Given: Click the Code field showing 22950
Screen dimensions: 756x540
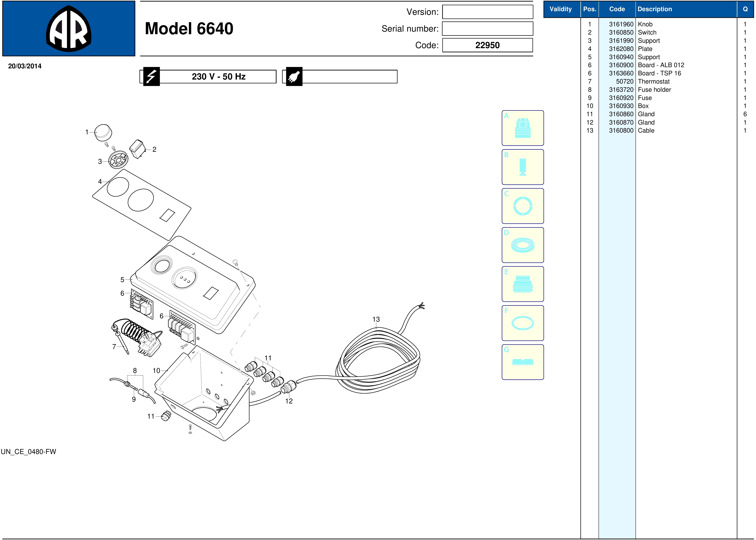Looking at the screenshot, I should (x=487, y=45).
